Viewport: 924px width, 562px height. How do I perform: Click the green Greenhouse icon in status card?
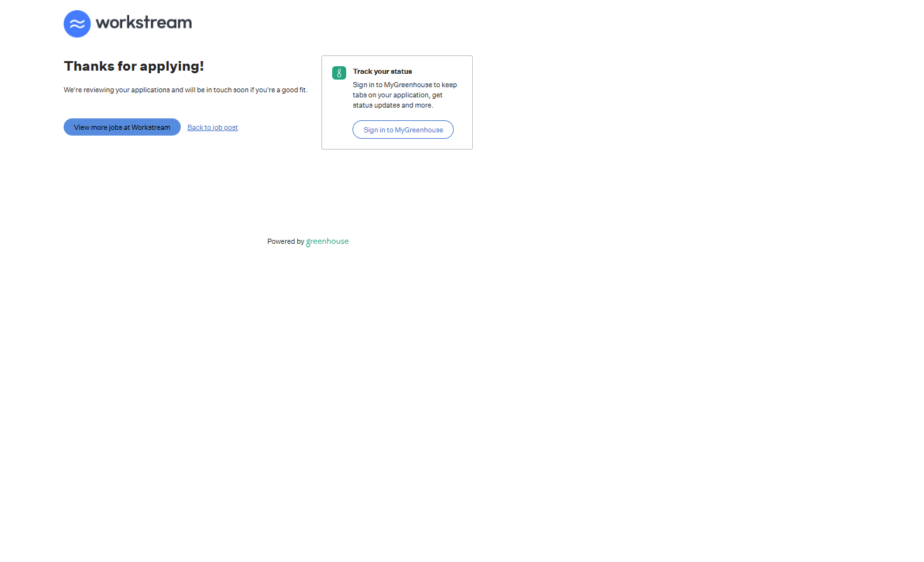pyautogui.click(x=339, y=73)
